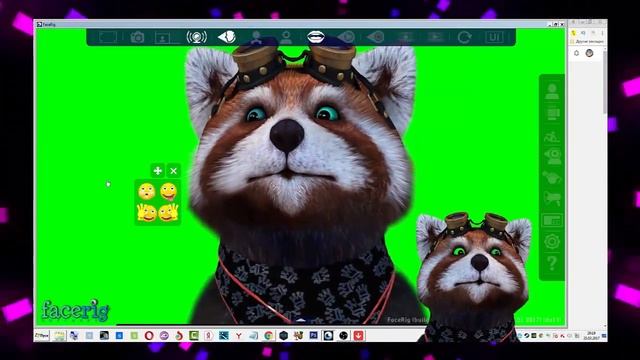Click the small red panda preview thumbnail
The width and height of the screenshot is (640, 360).
pos(473,276)
